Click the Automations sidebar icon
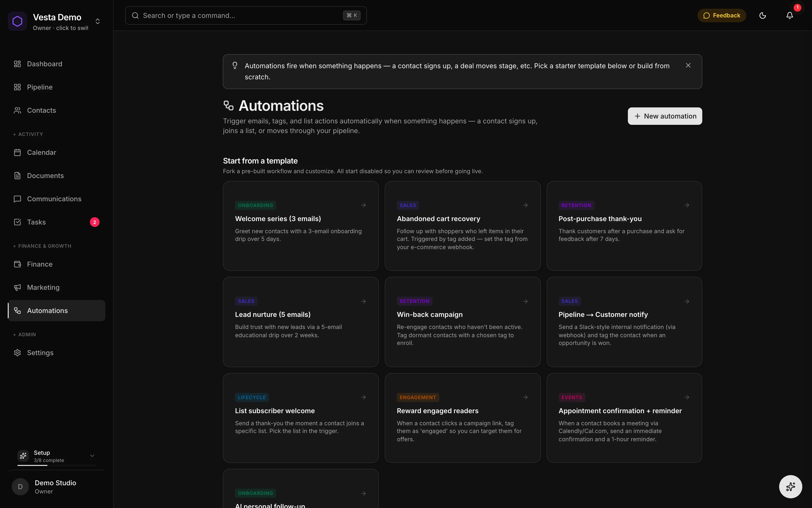 pyautogui.click(x=17, y=310)
